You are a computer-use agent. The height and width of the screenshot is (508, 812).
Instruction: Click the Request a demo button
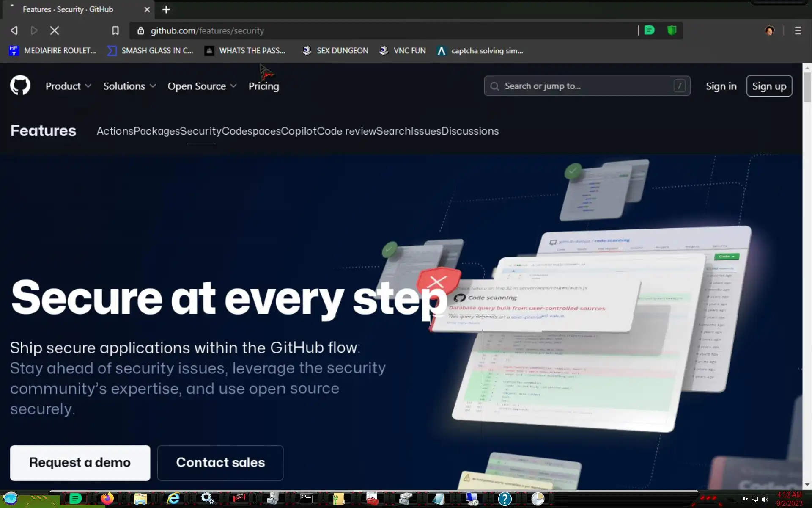click(80, 462)
